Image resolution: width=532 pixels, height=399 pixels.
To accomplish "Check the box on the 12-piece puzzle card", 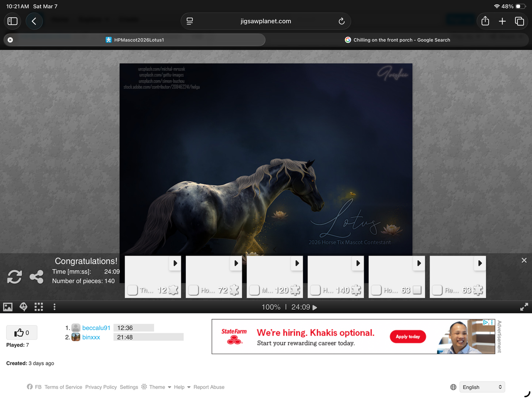I will [133, 290].
